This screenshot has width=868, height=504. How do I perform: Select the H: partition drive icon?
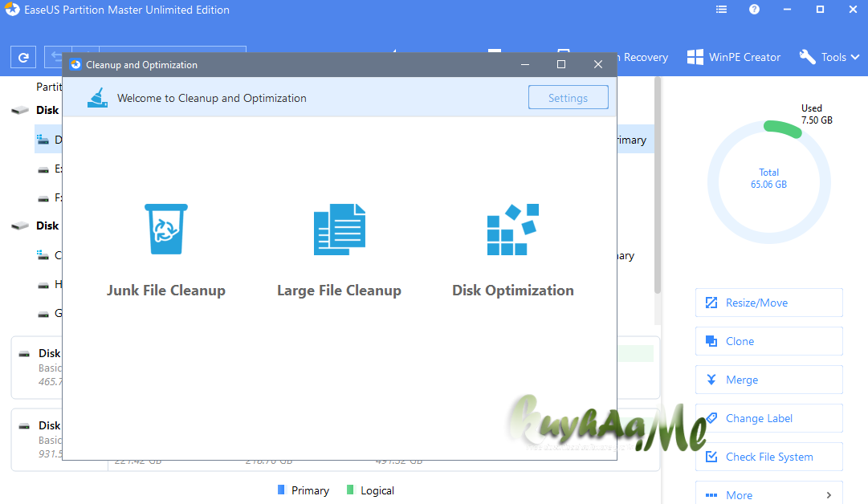tap(43, 285)
